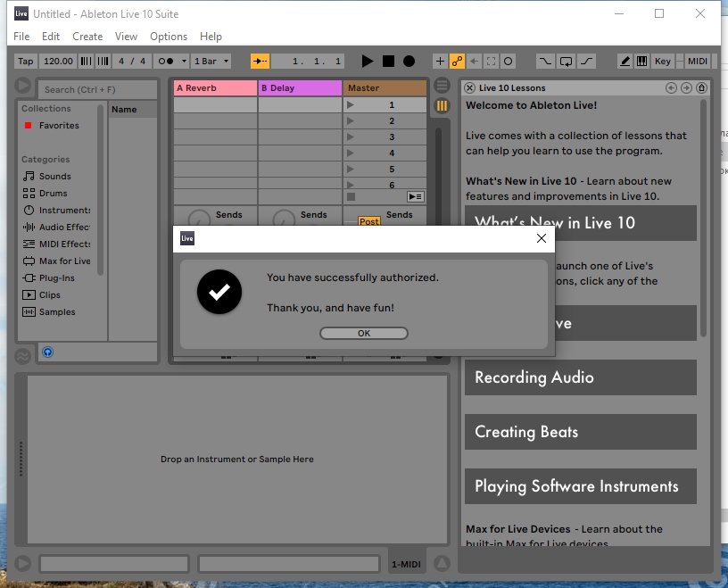This screenshot has width=728, height=588.
Task: Toggle the browser show/hide triangle button
Action: pyautogui.click(x=23, y=86)
